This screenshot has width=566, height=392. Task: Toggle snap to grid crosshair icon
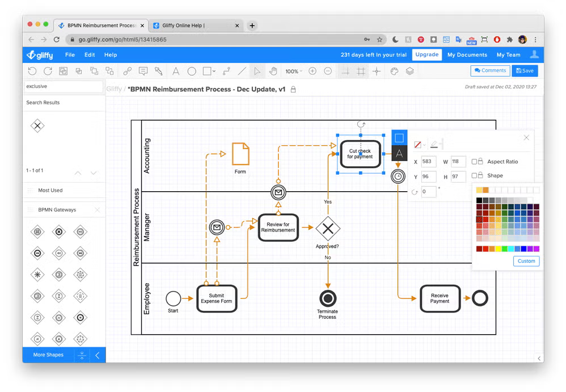[377, 71]
